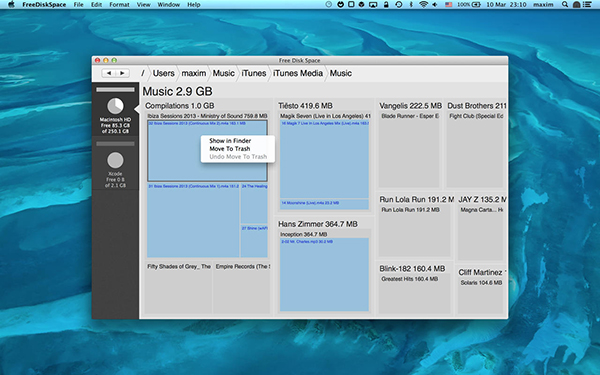Click the Empire Records album block
Screen dimensions: 600x375
241,288
